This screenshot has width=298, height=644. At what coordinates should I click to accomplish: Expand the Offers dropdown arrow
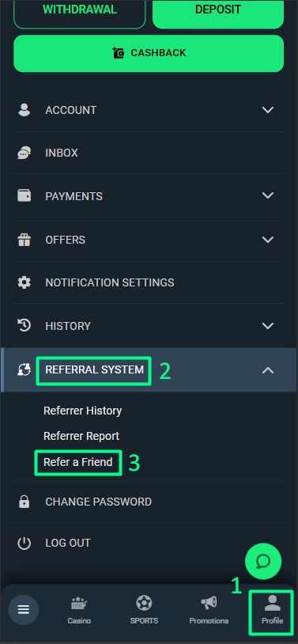(x=268, y=240)
